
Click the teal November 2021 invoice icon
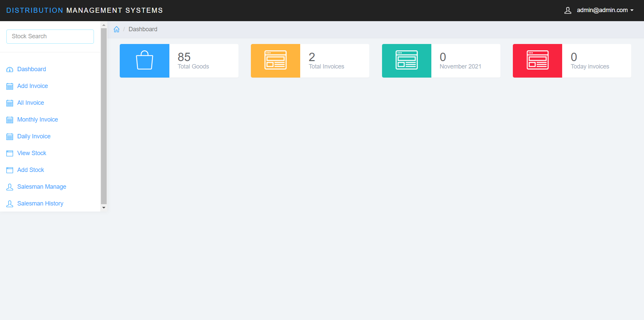point(407,60)
